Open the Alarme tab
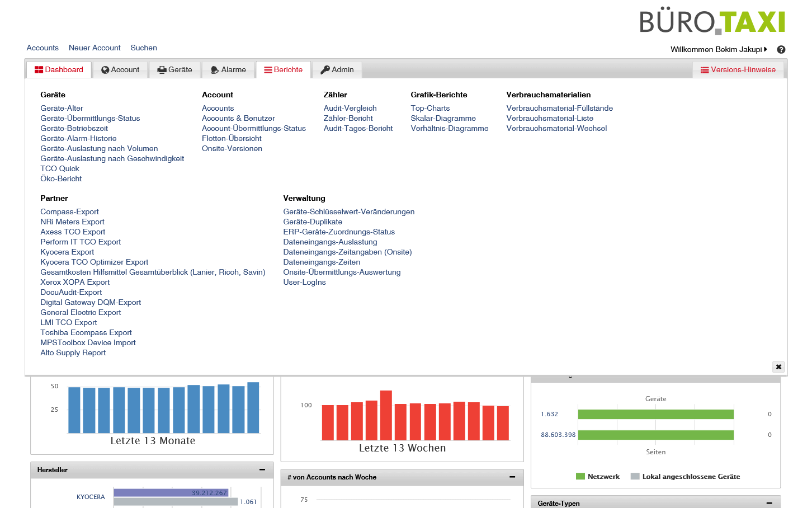Viewport: 812px width, 508px height. [228, 70]
